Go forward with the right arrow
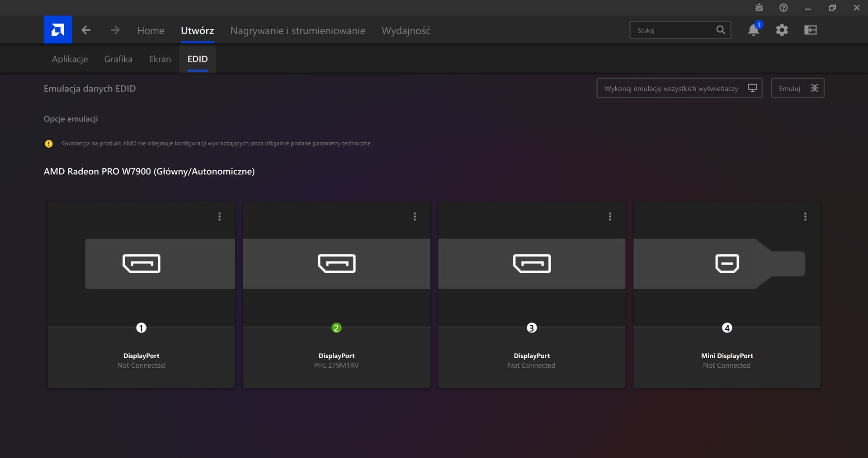The width and height of the screenshot is (868, 458). 115,30
